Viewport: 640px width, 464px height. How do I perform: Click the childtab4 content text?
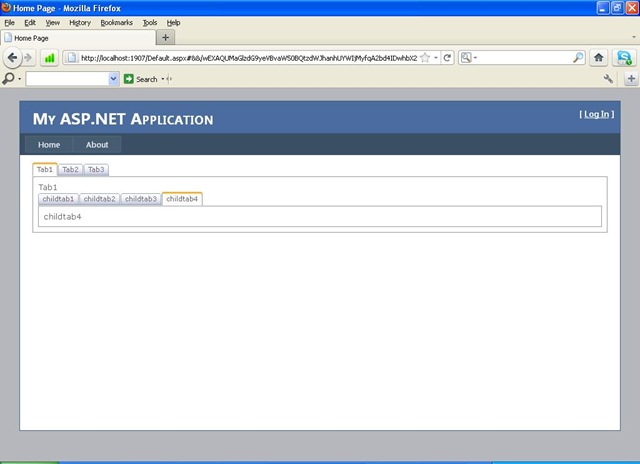click(62, 217)
